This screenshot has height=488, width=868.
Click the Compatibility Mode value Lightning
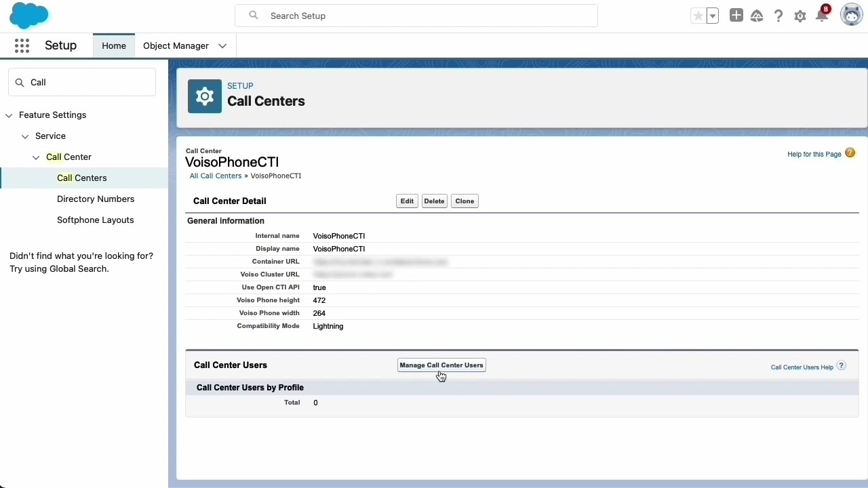328,326
